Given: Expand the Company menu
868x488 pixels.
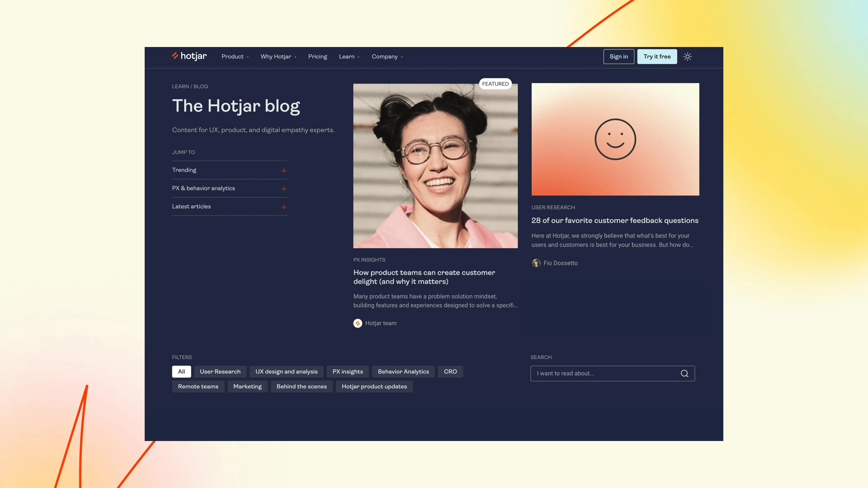Looking at the screenshot, I should pyautogui.click(x=387, y=56).
